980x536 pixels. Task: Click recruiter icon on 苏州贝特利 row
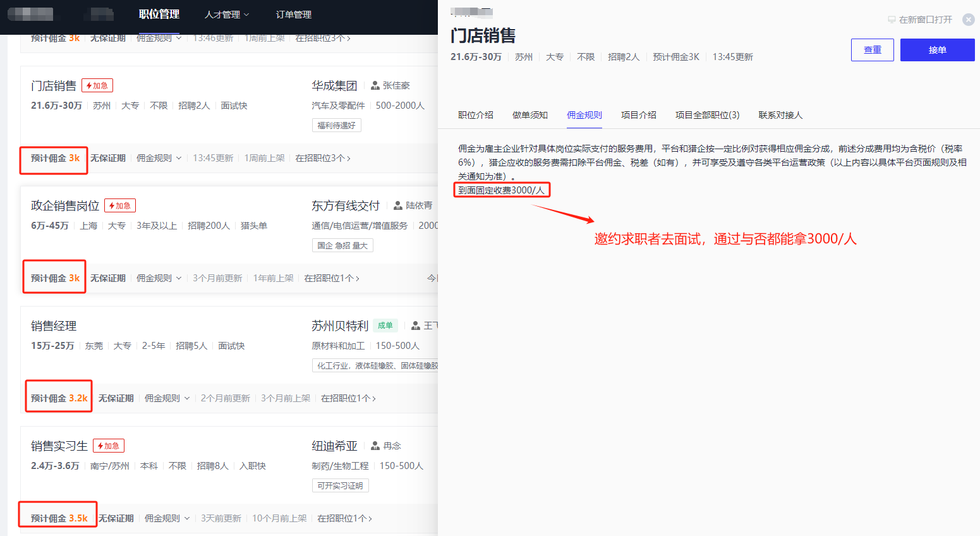point(416,326)
